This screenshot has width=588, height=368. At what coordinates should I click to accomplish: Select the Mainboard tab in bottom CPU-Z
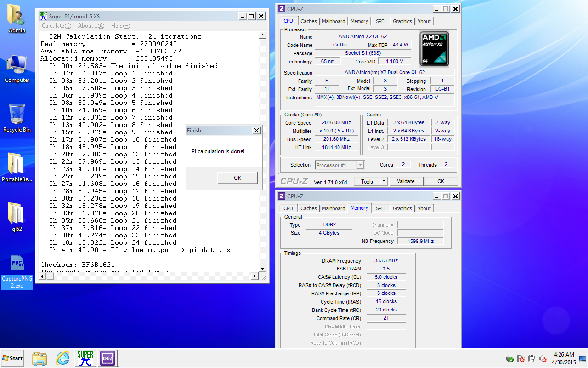coord(334,208)
